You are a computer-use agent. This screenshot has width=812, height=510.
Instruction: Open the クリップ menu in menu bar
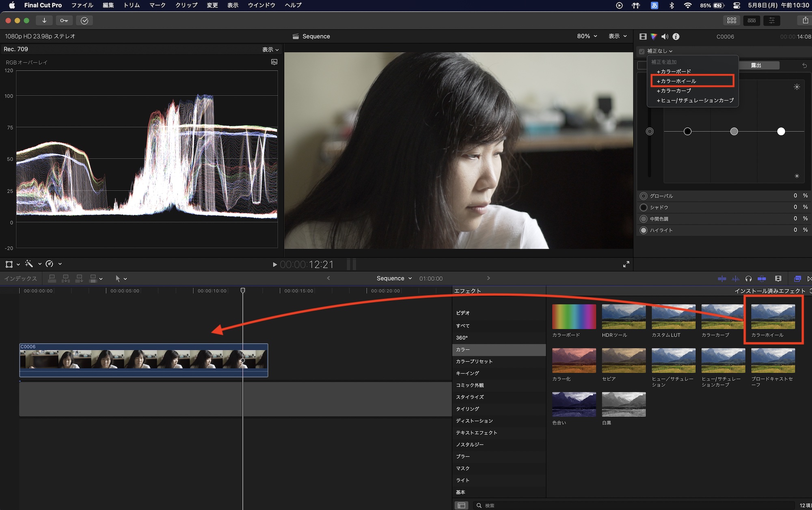click(x=186, y=5)
